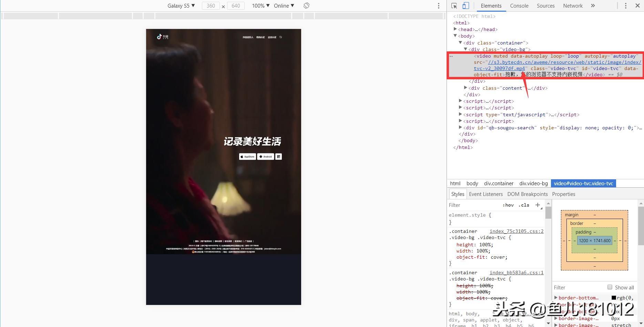Image resolution: width=644 pixels, height=327 pixels.
Task: Select the Styles sidebar tab
Action: [458, 194]
